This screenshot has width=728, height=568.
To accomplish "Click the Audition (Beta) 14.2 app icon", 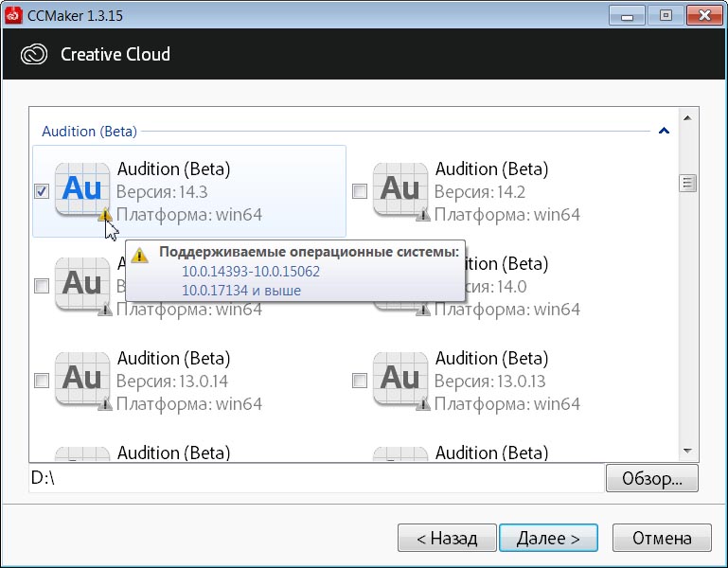I will point(400,188).
